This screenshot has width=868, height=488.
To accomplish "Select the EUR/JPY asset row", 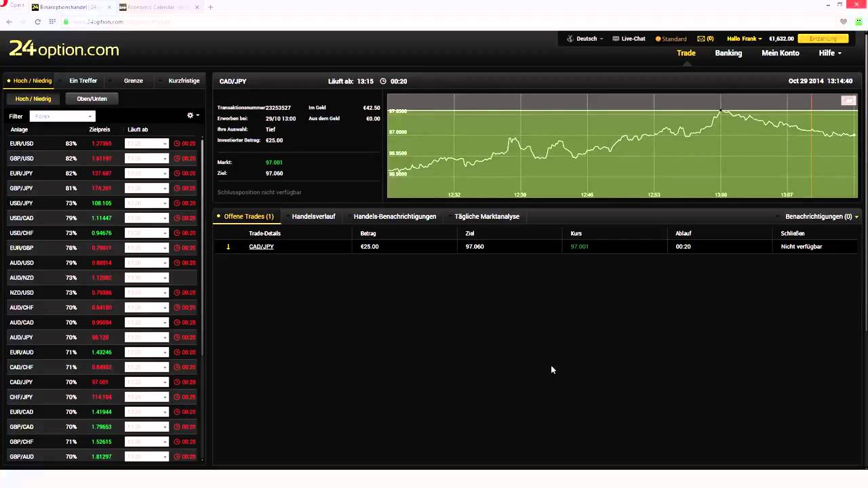I will pos(102,174).
